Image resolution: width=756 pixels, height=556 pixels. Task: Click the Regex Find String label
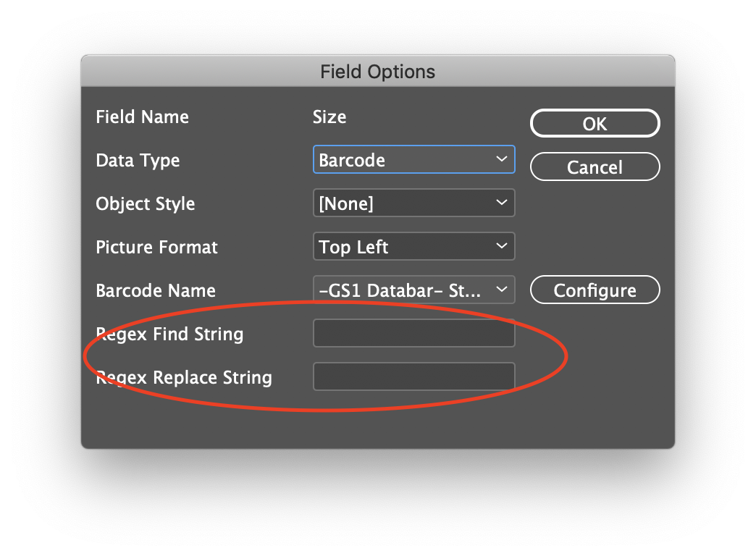pos(169,334)
